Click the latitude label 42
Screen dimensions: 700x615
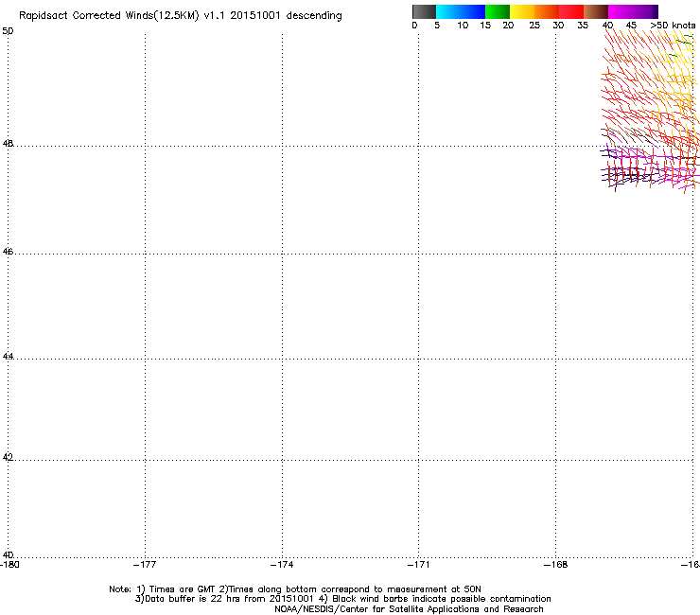pos(8,457)
